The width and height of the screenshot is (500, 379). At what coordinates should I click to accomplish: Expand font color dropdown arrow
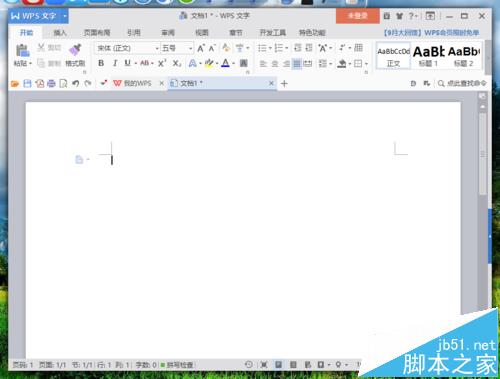pos(233,63)
